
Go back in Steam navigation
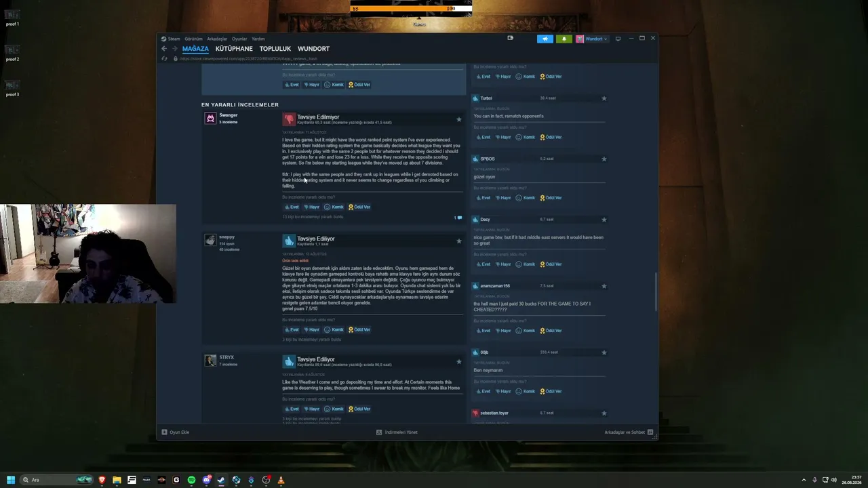[x=164, y=49]
